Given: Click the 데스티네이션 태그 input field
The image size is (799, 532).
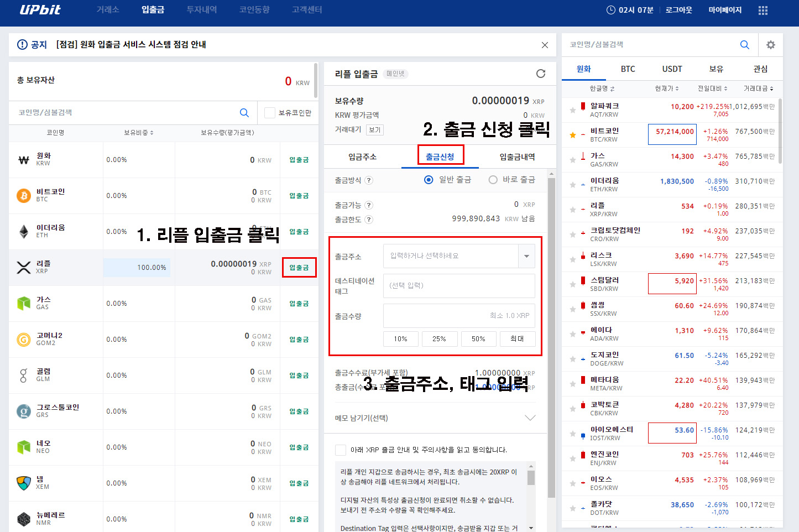Looking at the screenshot, I should point(459,286).
